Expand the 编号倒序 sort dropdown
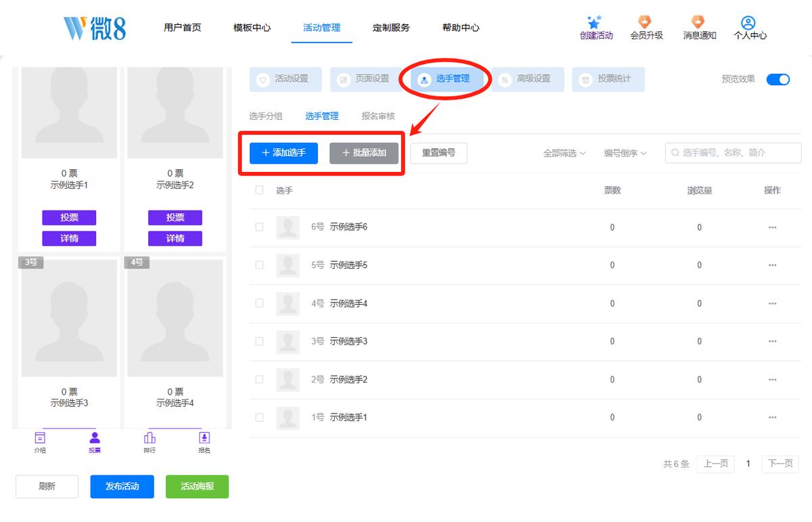 (625, 154)
